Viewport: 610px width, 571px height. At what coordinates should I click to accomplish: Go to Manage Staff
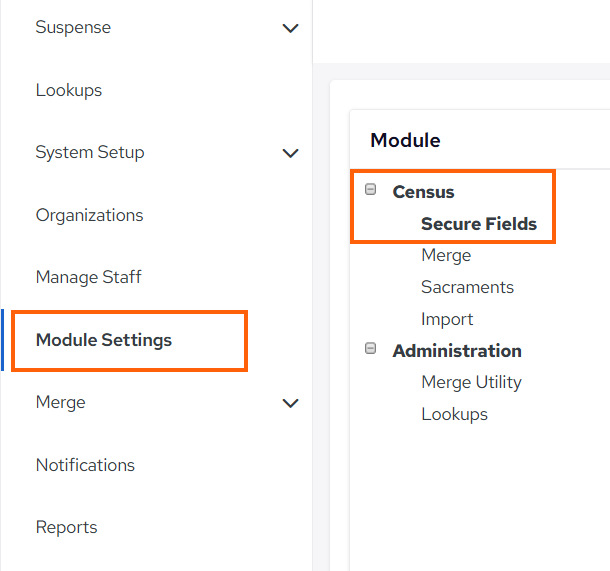(89, 277)
